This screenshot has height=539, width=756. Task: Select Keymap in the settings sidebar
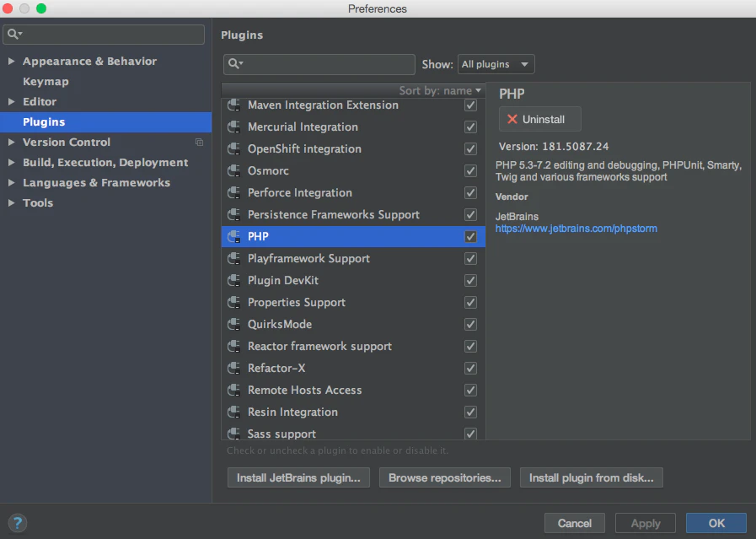click(x=46, y=82)
